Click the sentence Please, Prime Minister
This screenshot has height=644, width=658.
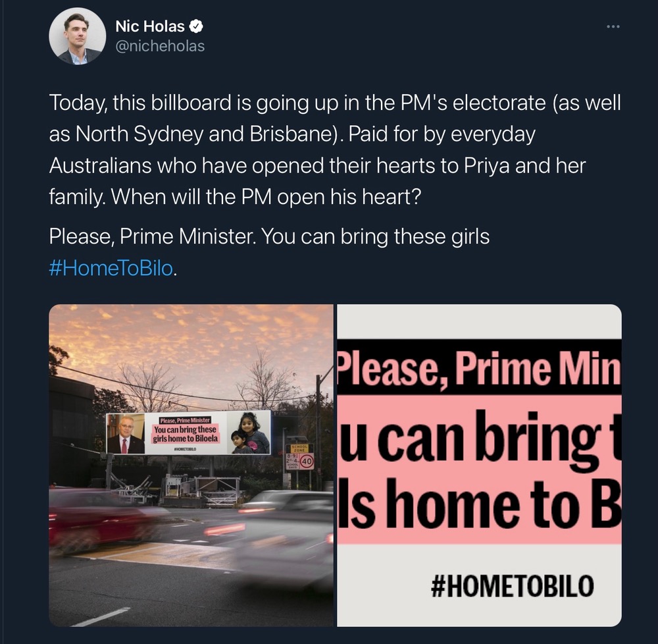pos(152,236)
